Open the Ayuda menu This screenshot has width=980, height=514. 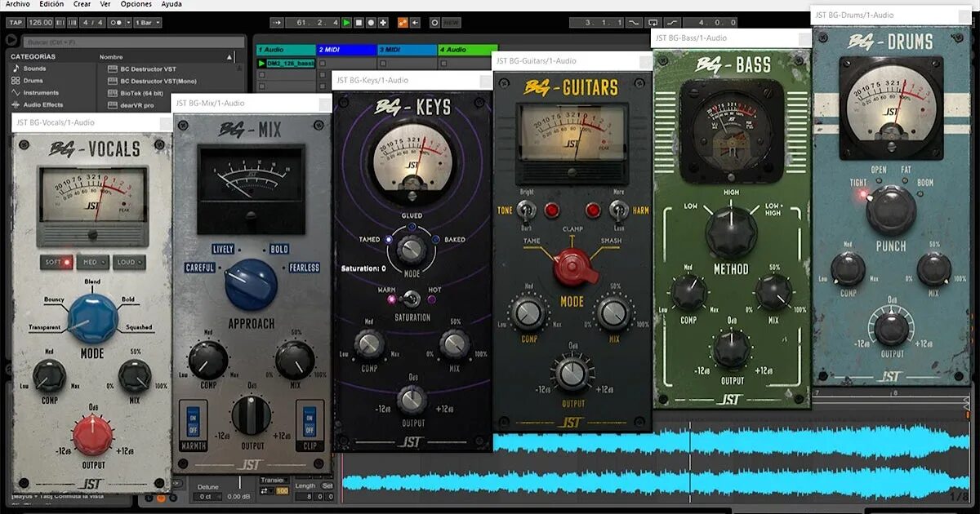pos(171,4)
